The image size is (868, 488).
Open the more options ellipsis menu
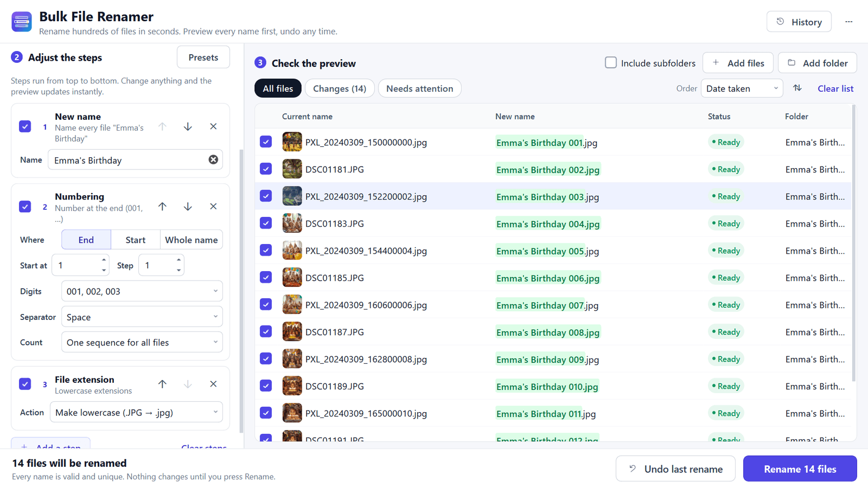(849, 22)
